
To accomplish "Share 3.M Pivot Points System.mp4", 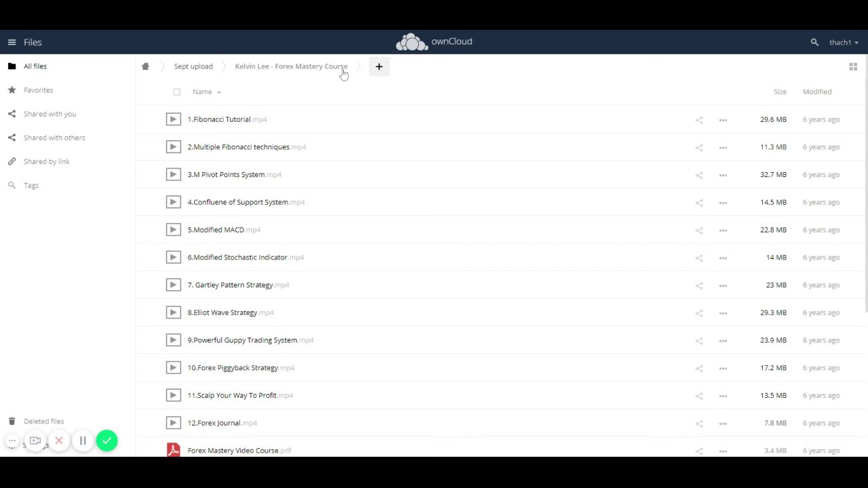I will 699,175.
